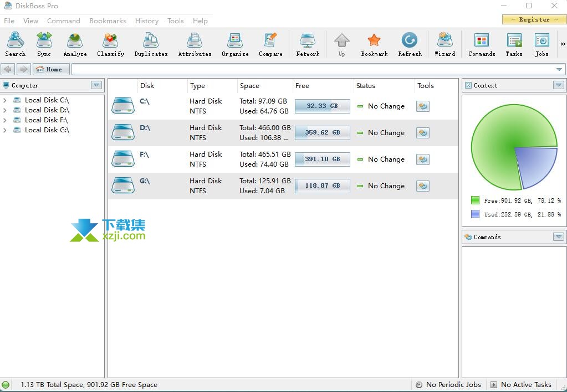The image size is (567, 392).
Task: Open the Context panel dropdown
Action: coord(558,85)
